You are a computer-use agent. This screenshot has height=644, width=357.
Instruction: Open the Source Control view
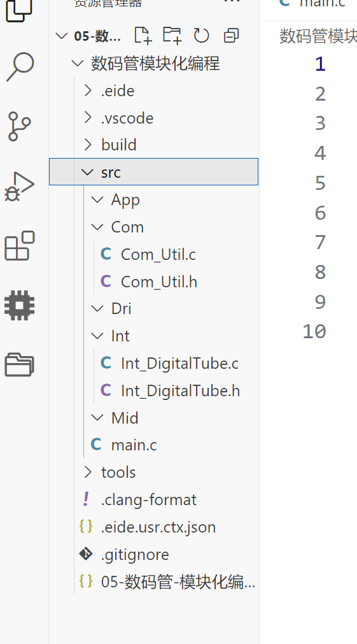(19, 126)
